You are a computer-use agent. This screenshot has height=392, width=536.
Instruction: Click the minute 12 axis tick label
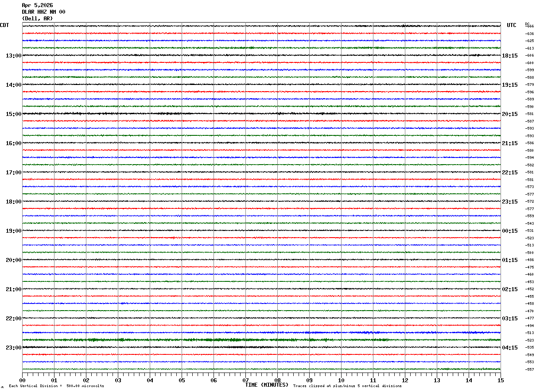click(405, 380)
